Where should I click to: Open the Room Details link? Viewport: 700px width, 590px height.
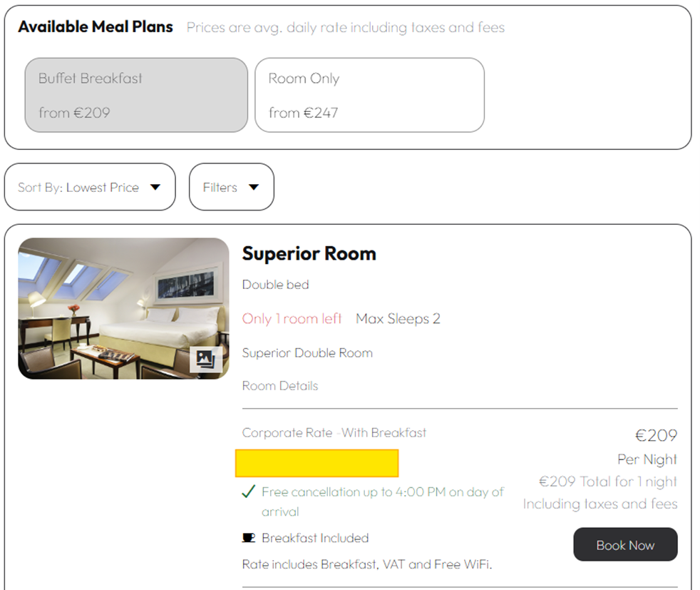[x=280, y=386]
